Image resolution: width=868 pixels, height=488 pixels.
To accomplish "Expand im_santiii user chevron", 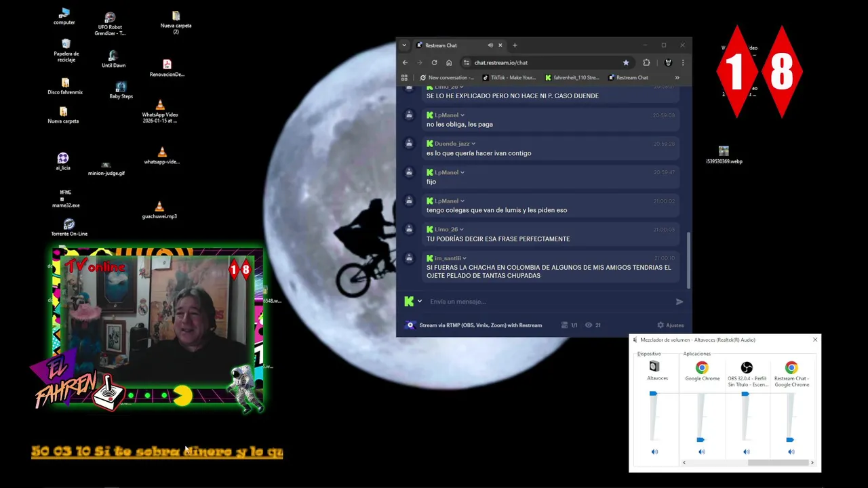I will pos(465,258).
